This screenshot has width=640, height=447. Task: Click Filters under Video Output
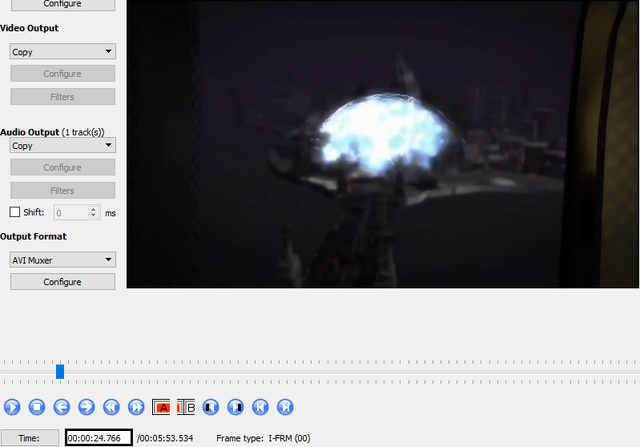coord(62,97)
